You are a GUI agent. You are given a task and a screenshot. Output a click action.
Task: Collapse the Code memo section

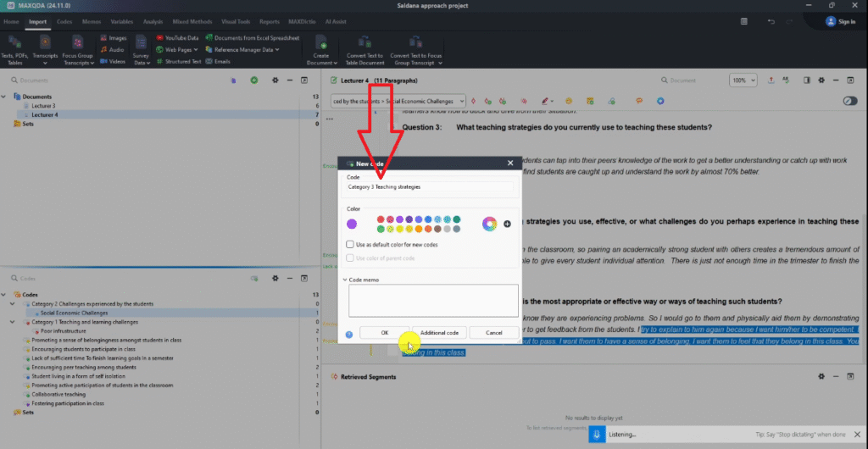pyautogui.click(x=345, y=279)
